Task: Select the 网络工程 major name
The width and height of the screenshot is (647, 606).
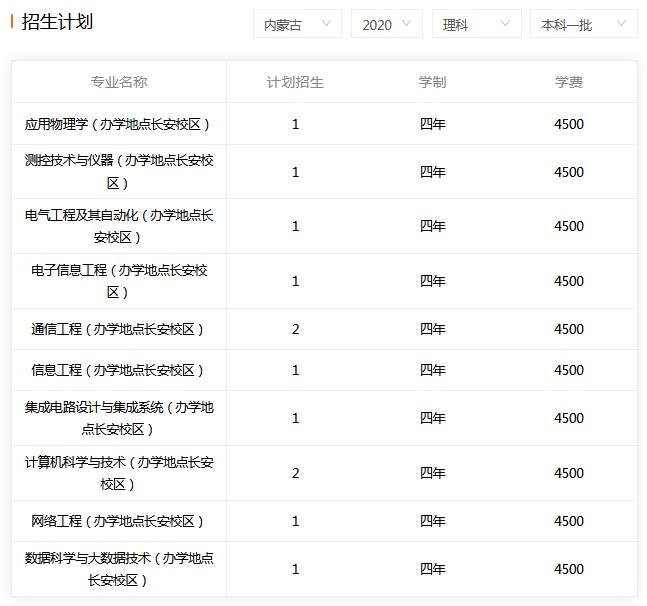Action: (117, 521)
